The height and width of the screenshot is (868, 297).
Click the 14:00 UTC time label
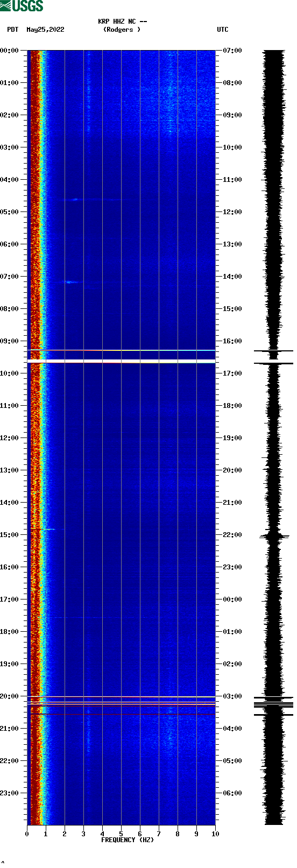tap(232, 277)
